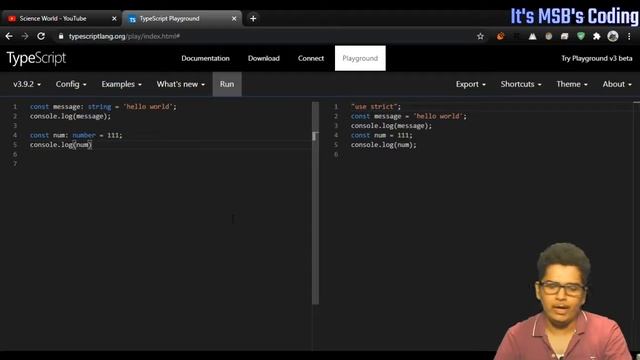Click the green shield extension icon
The height and width of the screenshot is (360, 640).
click(581, 36)
